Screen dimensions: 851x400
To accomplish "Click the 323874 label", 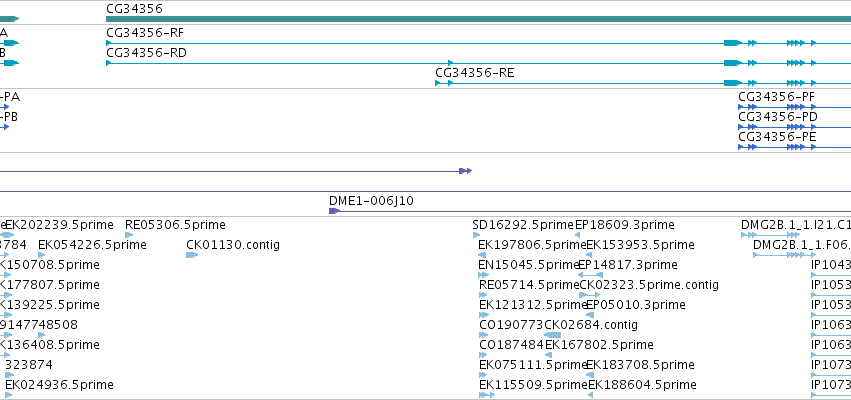I will point(29,366).
